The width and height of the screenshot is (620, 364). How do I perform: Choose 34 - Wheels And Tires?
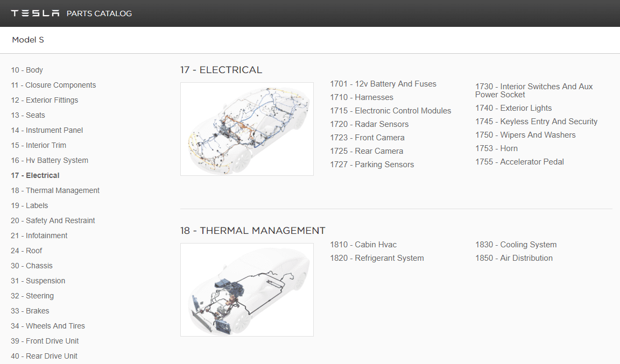point(48,325)
